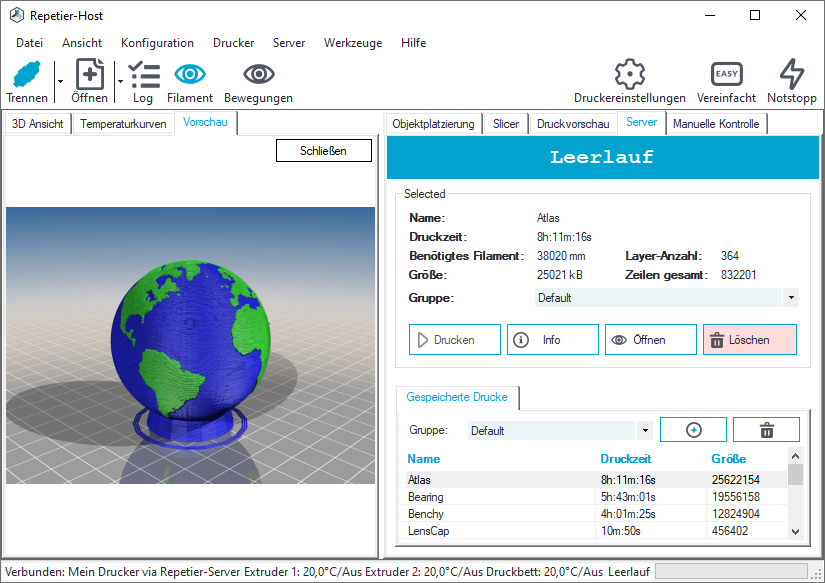Open the dropdown arrow next to Trennen
This screenshot has height=583, width=825.
pos(61,81)
